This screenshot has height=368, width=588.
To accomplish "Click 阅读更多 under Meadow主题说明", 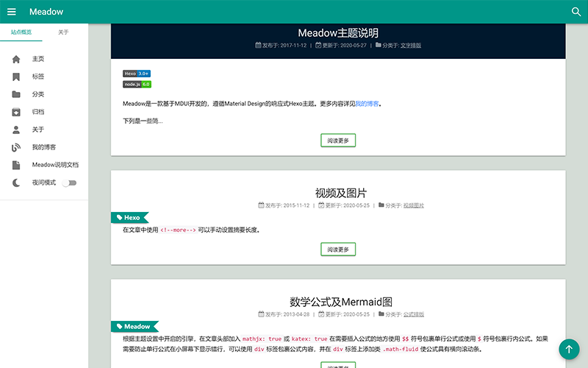I will click(338, 140).
